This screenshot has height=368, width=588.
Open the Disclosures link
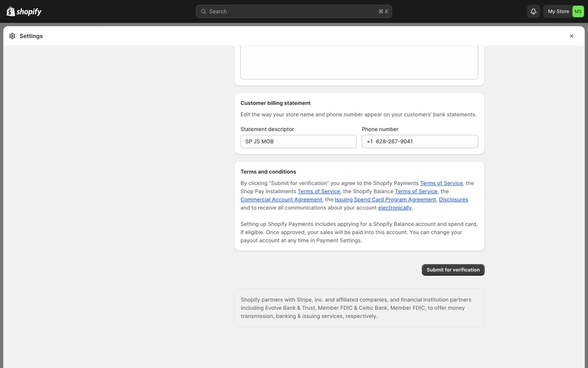tap(453, 200)
